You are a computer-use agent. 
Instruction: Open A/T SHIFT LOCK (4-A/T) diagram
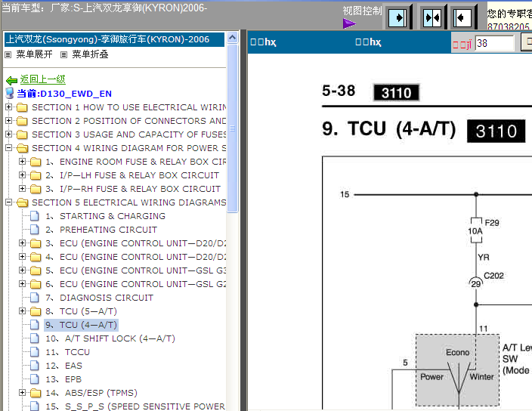(x=110, y=338)
